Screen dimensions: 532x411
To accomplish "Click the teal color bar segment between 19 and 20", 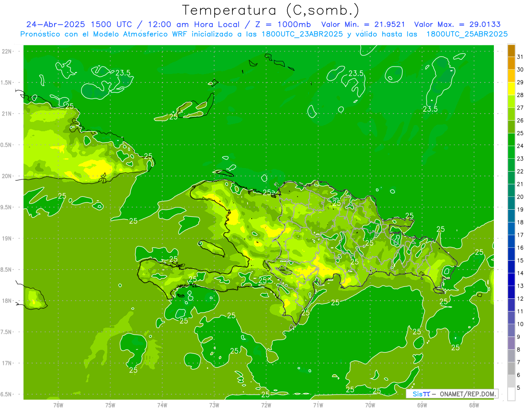I will click(511, 203).
